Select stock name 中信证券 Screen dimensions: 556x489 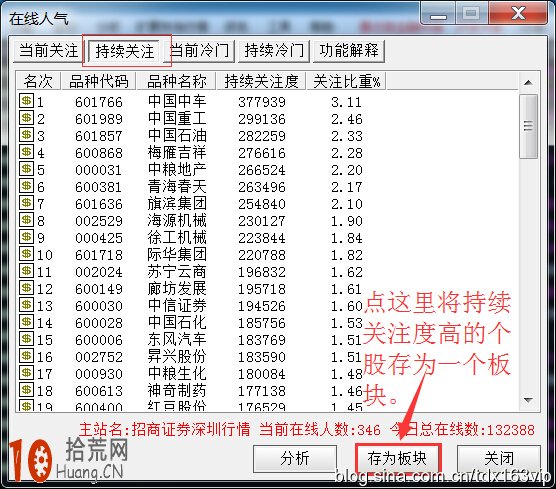click(x=177, y=306)
